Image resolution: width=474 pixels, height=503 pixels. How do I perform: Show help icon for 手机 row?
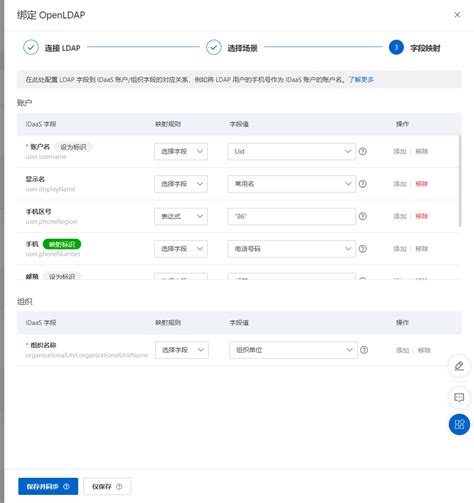point(363,249)
